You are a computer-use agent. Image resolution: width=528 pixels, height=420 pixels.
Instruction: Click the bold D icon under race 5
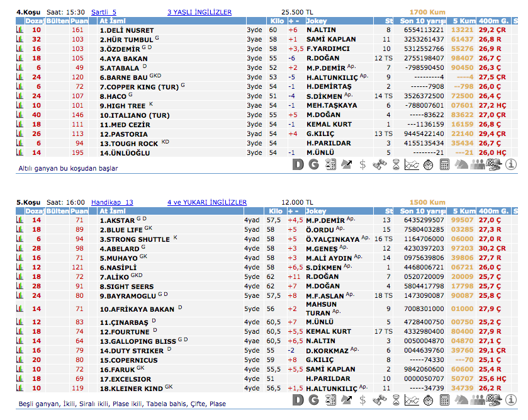[x=298, y=400]
